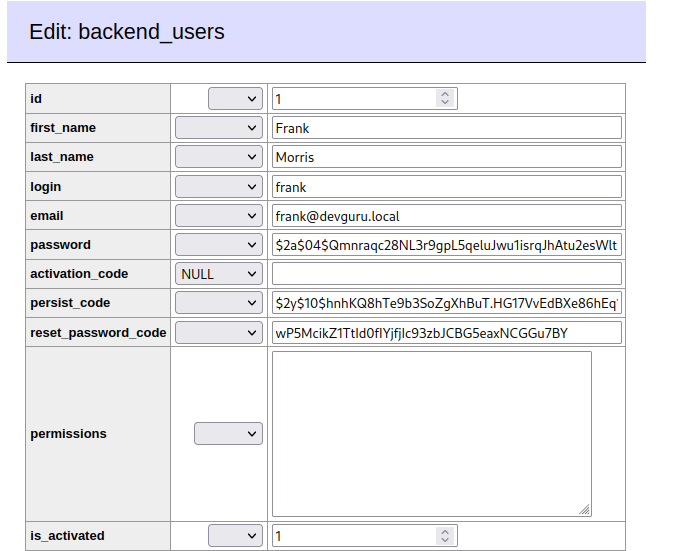
Task: Click the is_activated spinner arrows
Action: click(445, 536)
